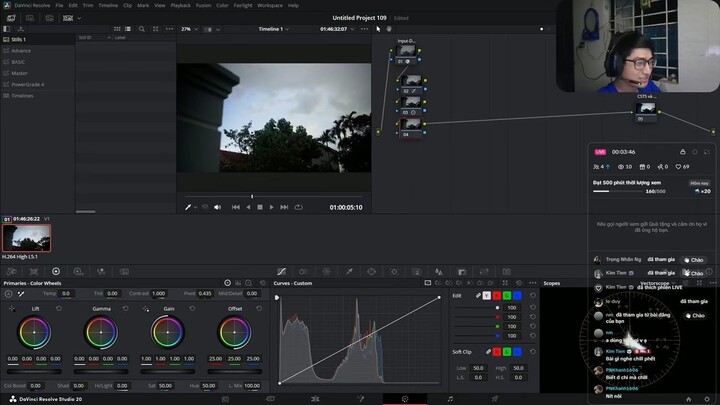Select the hand pan tool in node editor

tap(389, 29)
